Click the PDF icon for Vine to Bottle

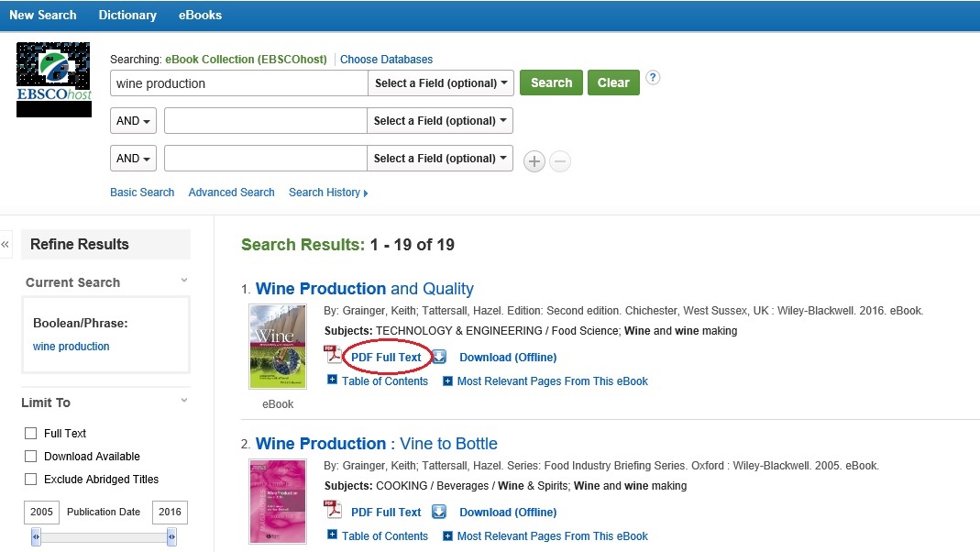pos(333,510)
